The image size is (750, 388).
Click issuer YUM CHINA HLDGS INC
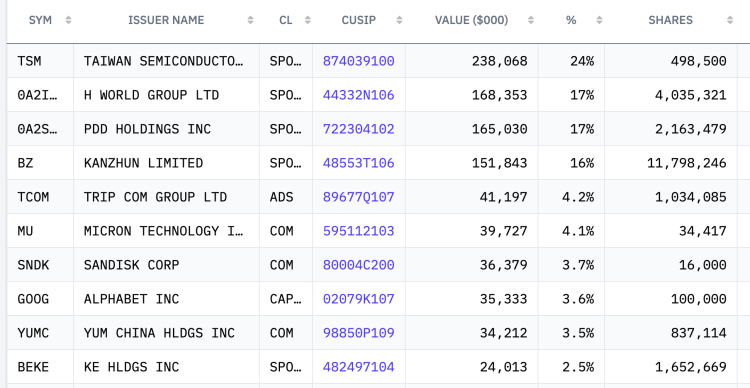[159, 333]
